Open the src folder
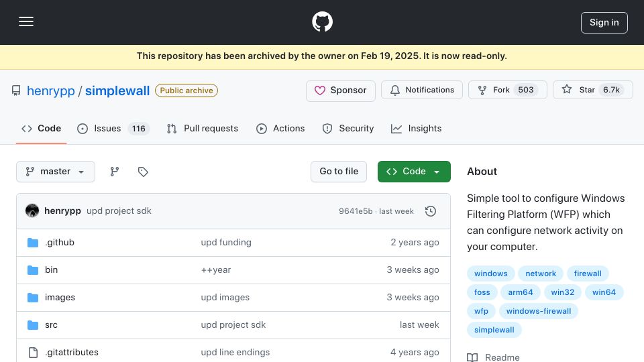 [52, 325]
